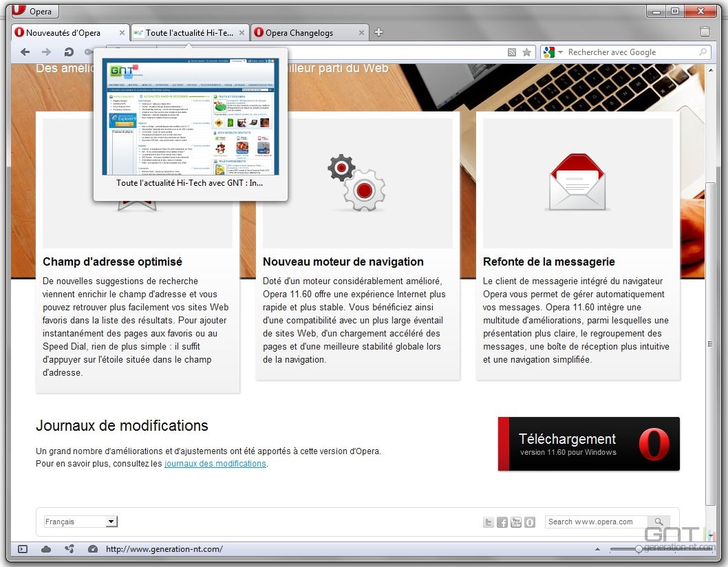Open the RSS feed icon in address bar
The image size is (728, 567).
coord(511,52)
